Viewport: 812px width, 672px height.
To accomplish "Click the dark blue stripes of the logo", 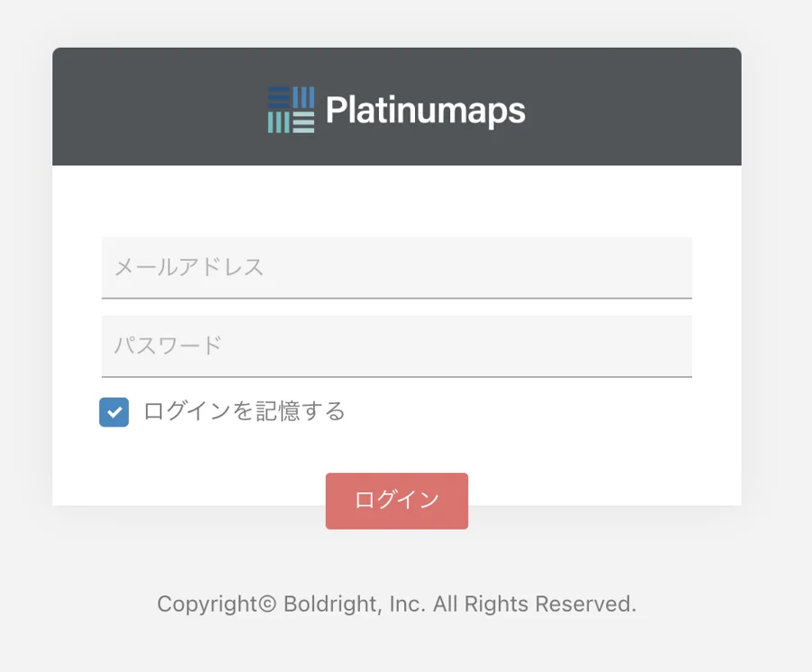I will [x=280, y=97].
